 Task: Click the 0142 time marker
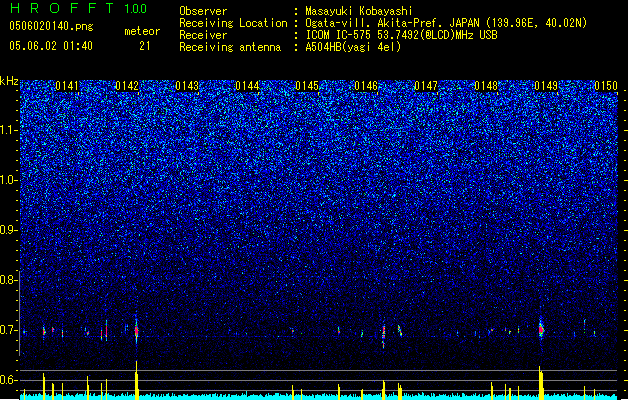click(127, 86)
